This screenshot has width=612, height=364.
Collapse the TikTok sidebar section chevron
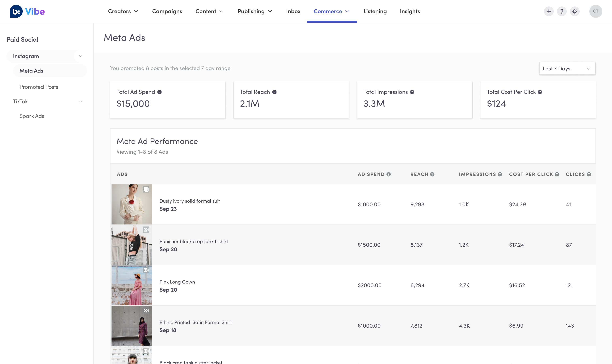coord(81,102)
